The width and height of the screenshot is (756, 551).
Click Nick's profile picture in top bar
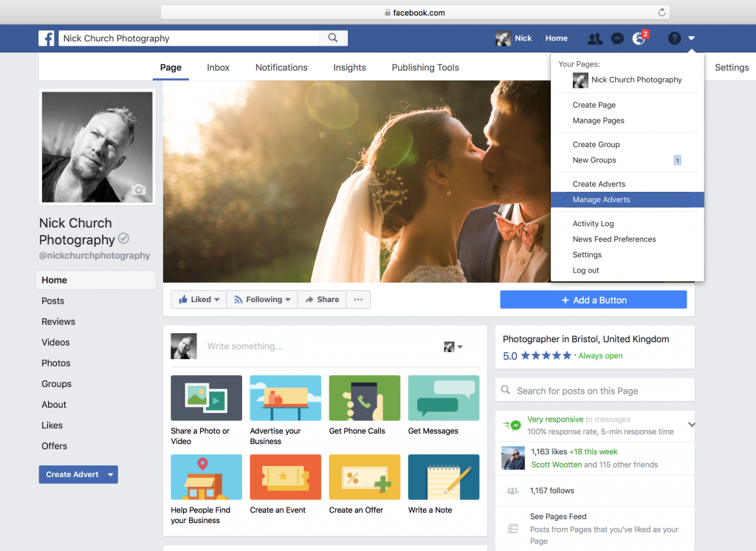(503, 38)
